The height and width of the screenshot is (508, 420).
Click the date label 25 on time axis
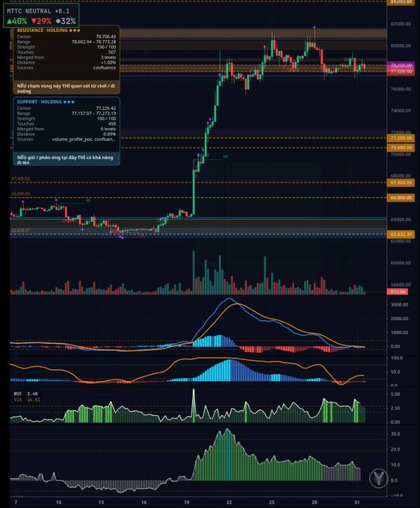pos(271,503)
